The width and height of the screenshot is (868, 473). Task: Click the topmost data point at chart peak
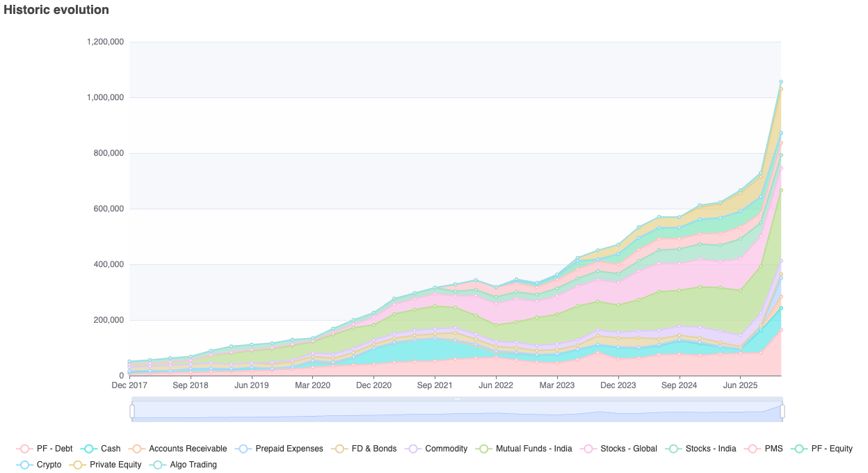[x=780, y=81]
